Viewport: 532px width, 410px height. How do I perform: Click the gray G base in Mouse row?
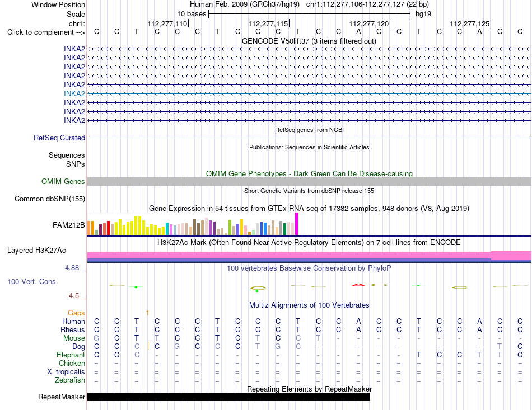coord(96,338)
